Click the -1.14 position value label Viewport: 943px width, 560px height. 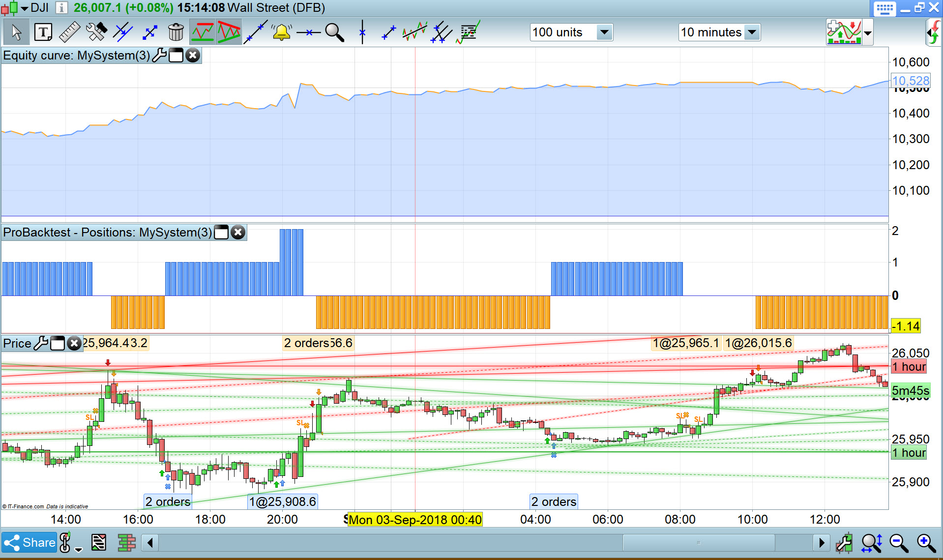[x=906, y=326]
